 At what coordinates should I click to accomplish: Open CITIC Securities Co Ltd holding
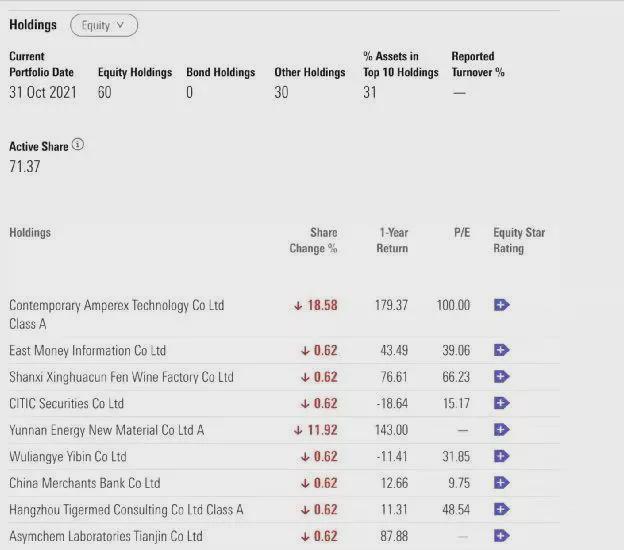(66, 404)
